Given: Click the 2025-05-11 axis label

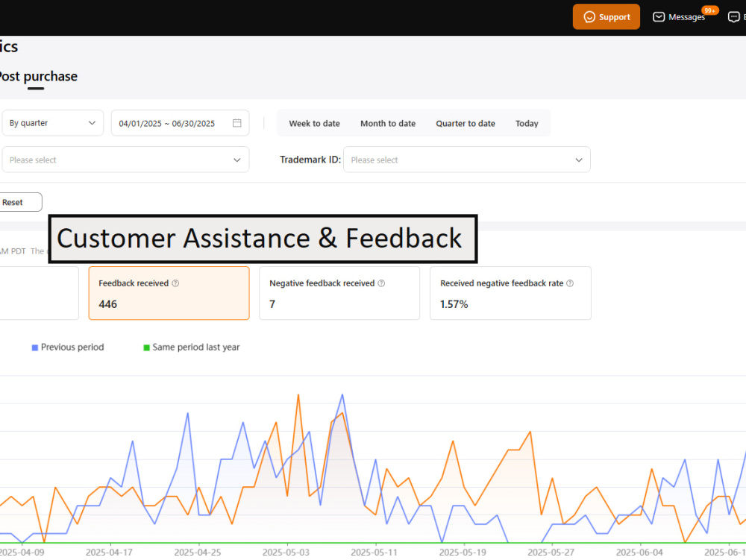Looking at the screenshot, I should point(374,553).
